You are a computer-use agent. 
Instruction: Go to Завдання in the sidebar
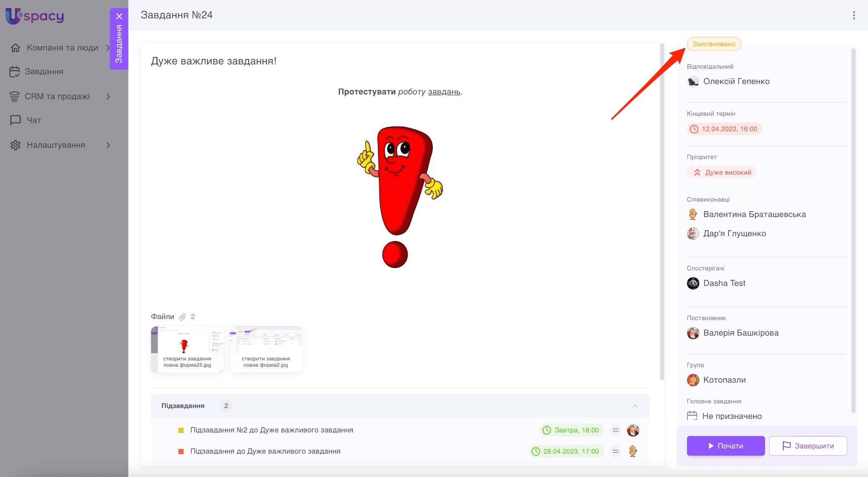[x=44, y=72]
